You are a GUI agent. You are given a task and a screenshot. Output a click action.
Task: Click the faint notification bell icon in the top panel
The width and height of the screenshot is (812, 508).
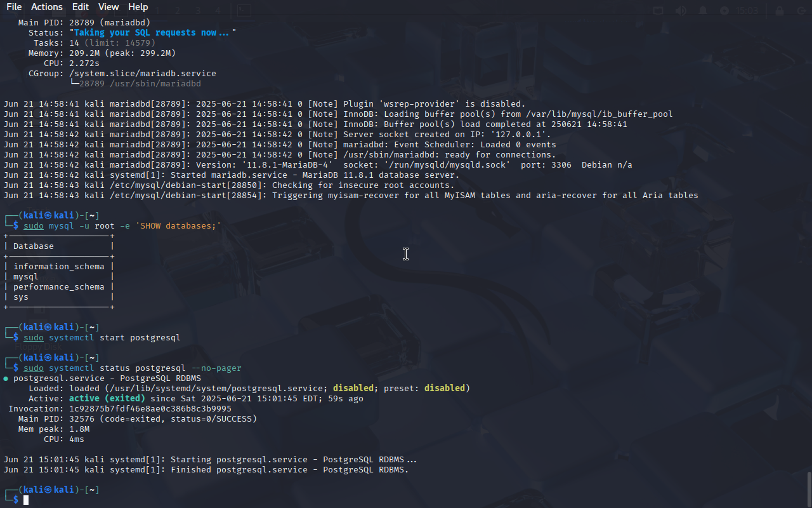click(x=703, y=11)
